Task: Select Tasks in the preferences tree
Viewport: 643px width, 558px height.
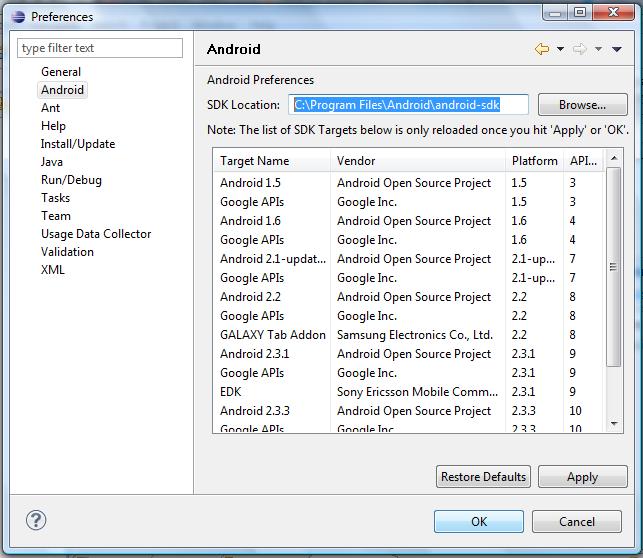Action: [x=55, y=198]
